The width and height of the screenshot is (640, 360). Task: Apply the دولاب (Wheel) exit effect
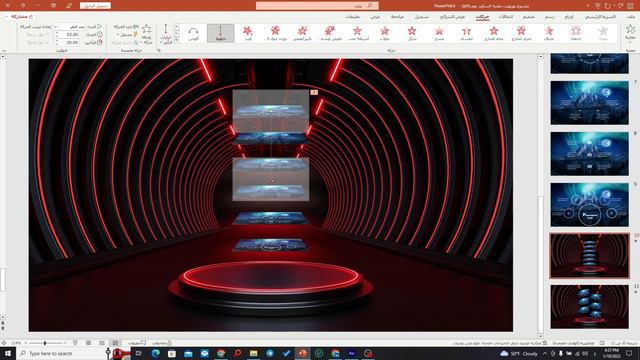point(384,33)
